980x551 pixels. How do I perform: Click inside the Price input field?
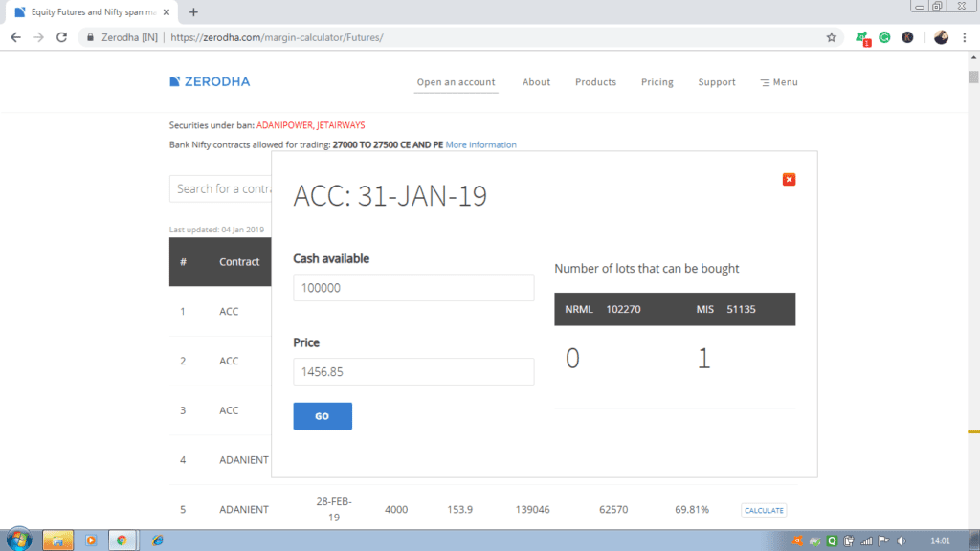(x=413, y=371)
